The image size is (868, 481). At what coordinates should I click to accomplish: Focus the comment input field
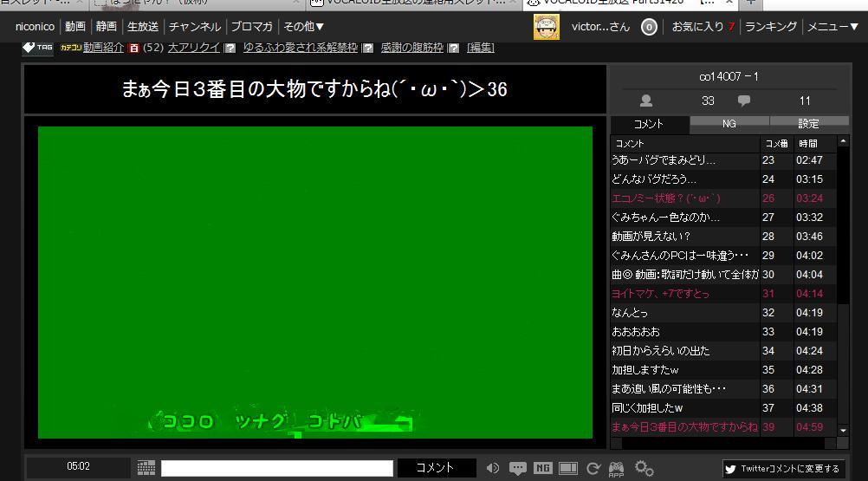click(277, 468)
